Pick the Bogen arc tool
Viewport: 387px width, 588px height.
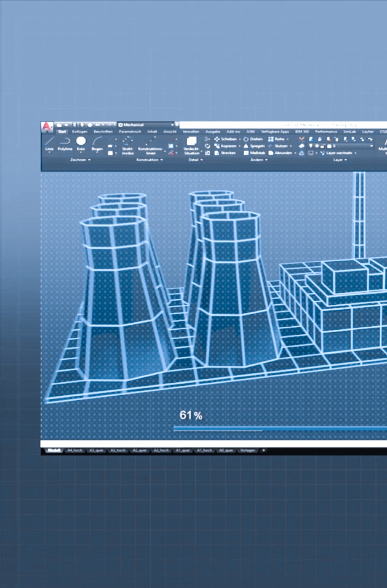click(x=97, y=143)
